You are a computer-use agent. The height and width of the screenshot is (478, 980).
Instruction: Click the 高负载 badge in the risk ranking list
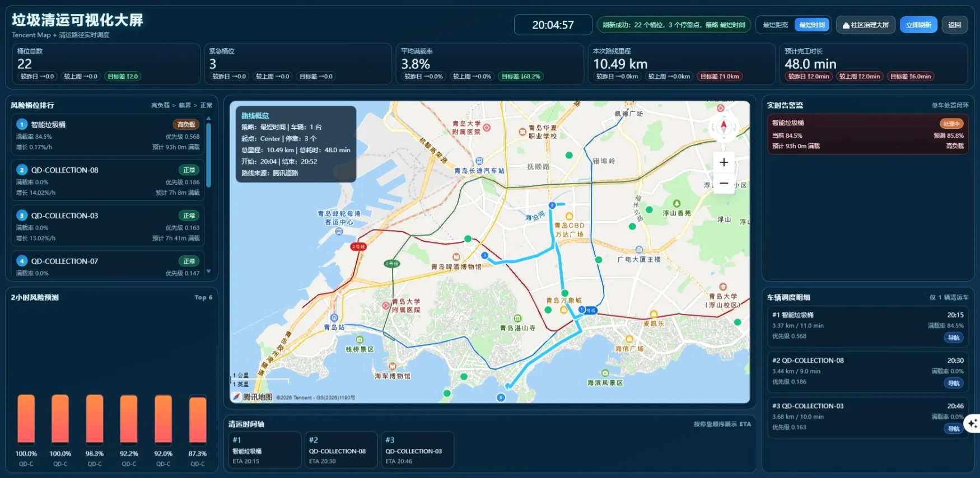pos(186,124)
